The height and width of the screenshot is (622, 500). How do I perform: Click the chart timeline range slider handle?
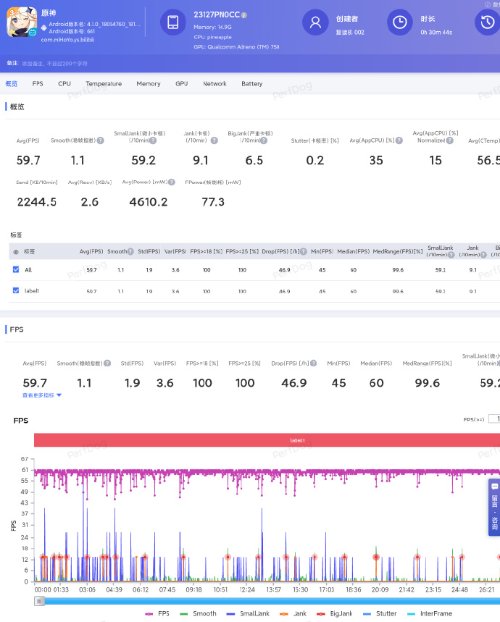pyautogui.click(x=39, y=601)
